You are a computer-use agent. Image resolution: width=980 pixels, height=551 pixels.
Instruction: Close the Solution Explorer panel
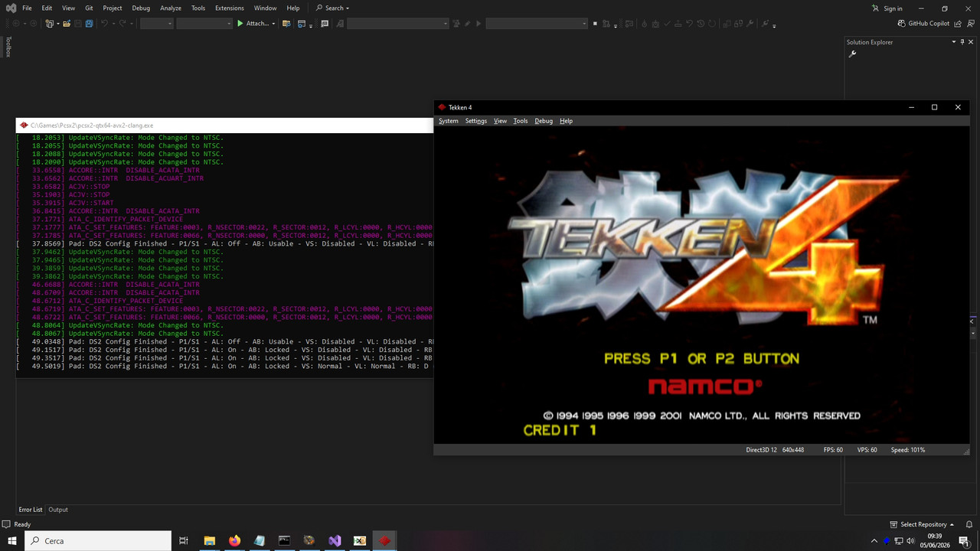click(972, 42)
